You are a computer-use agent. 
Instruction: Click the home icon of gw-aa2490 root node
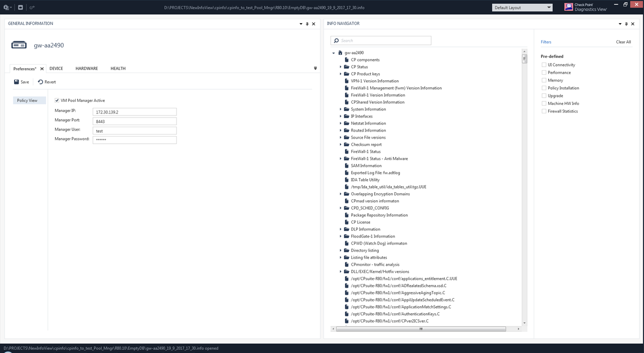coord(340,53)
